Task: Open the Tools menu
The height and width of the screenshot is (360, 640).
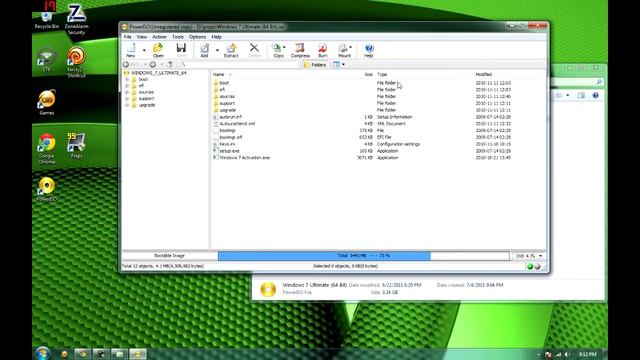Action: click(178, 37)
